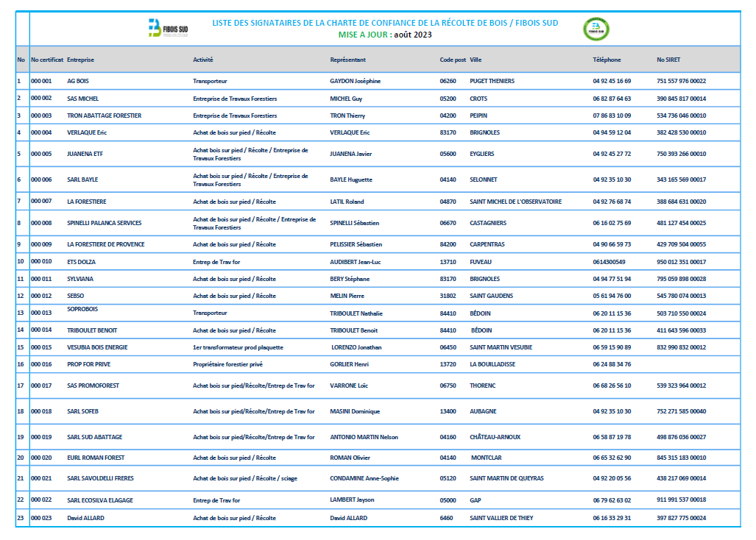This screenshot has width=756, height=540.
Task: Click phone number '04 92 45 16 69'
Action: pyautogui.click(x=612, y=81)
